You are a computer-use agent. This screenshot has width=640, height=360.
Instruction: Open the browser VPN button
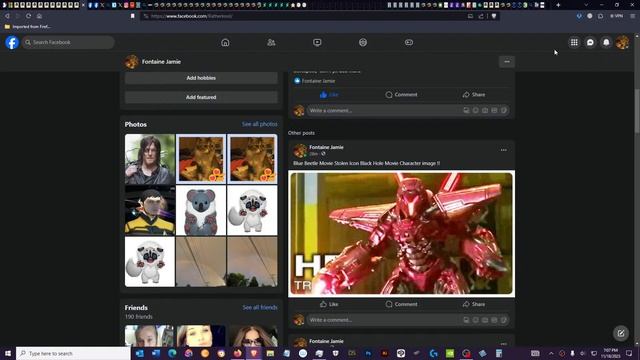click(617, 16)
